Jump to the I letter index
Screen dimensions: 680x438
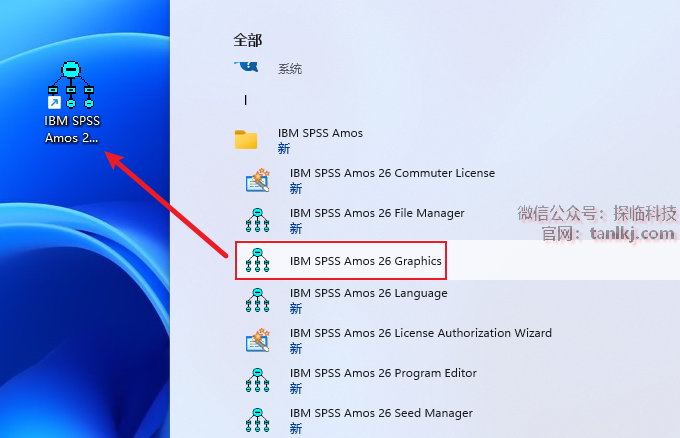pos(245,100)
